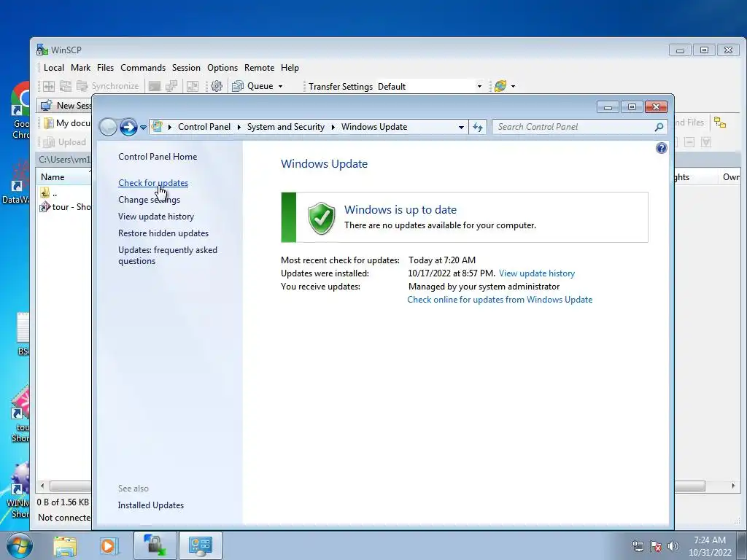Click WinSCP compare directories toolbar icon
The image size is (747, 560).
pyautogui.click(x=49, y=86)
